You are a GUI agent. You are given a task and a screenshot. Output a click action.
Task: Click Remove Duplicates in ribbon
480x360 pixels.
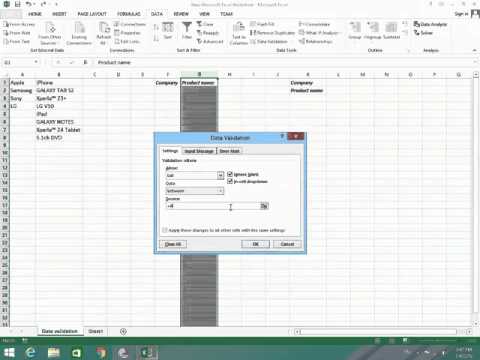tap(272, 33)
